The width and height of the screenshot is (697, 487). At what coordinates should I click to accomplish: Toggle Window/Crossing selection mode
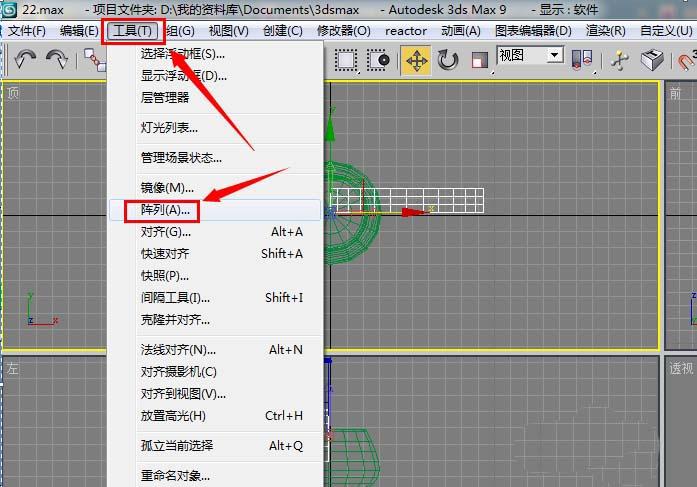point(378,59)
